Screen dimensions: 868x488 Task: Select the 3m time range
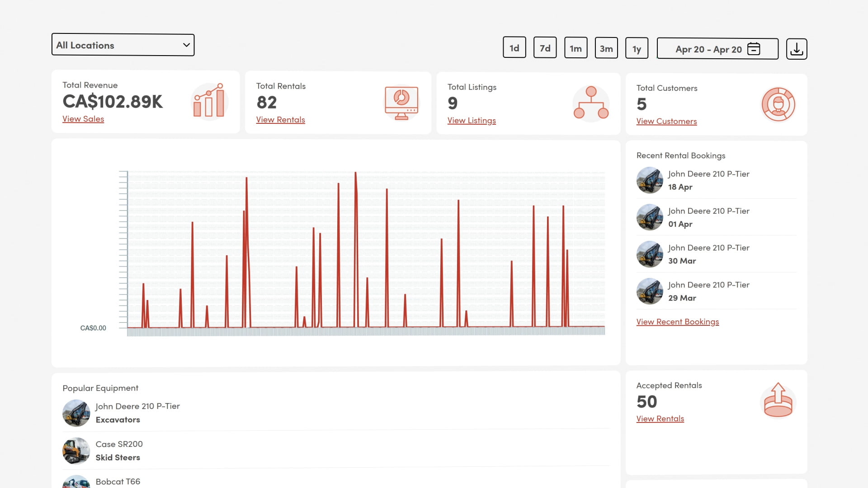[606, 48]
